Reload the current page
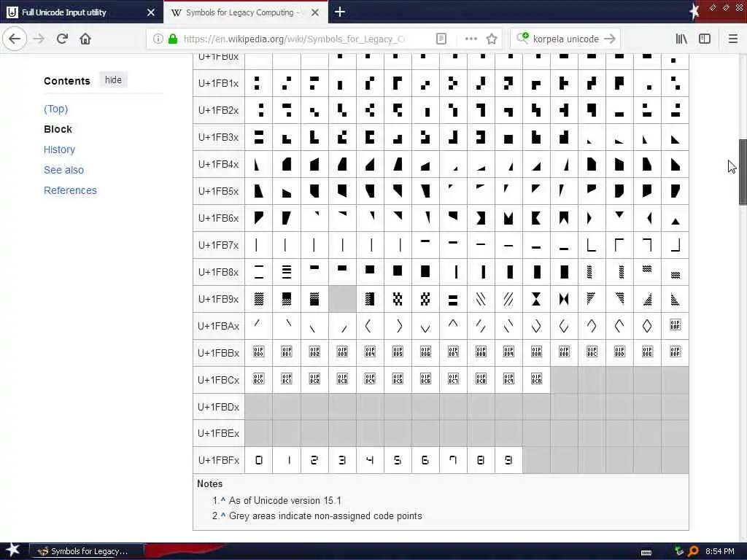Screen dimensions: 747x560 [x=62, y=39]
